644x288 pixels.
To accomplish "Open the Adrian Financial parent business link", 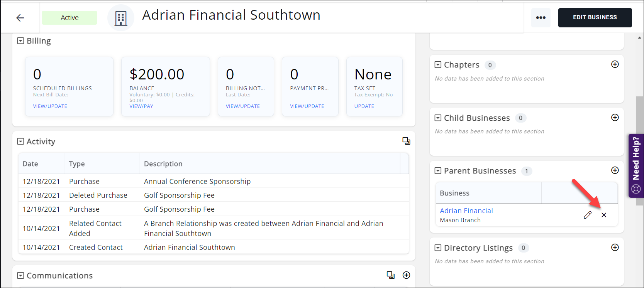I will pos(466,211).
